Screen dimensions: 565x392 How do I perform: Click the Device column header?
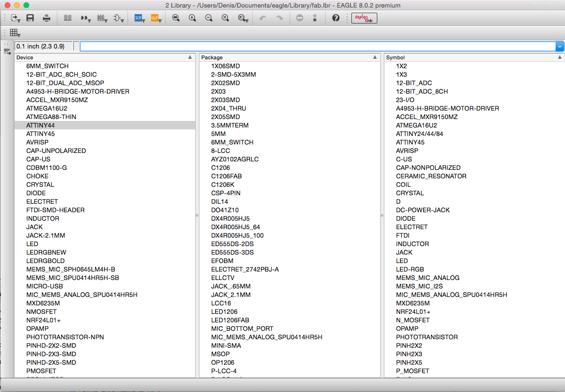(104, 57)
